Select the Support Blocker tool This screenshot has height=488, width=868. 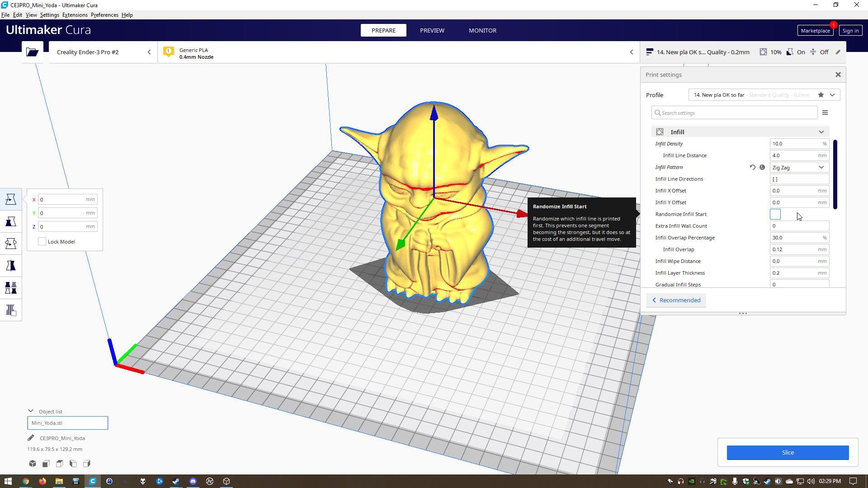click(11, 310)
